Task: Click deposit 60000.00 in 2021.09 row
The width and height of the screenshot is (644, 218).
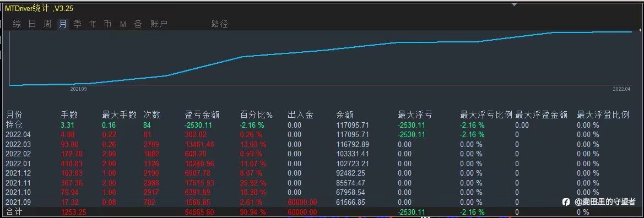Action: pyautogui.click(x=302, y=202)
